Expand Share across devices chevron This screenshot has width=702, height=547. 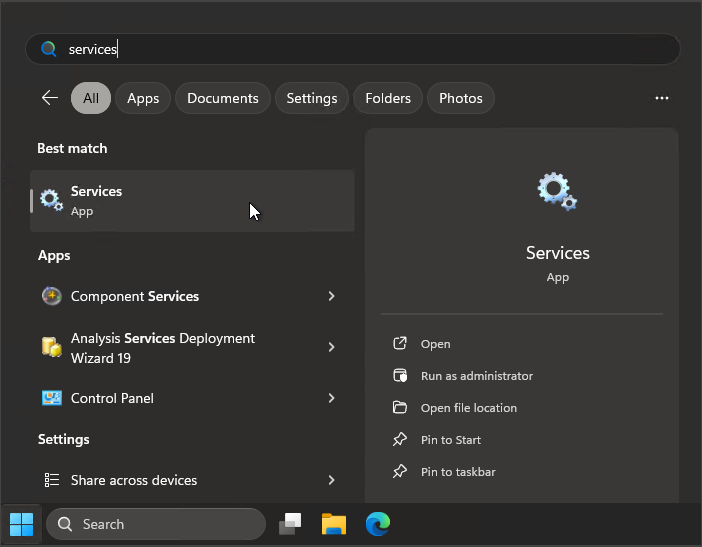[331, 480]
